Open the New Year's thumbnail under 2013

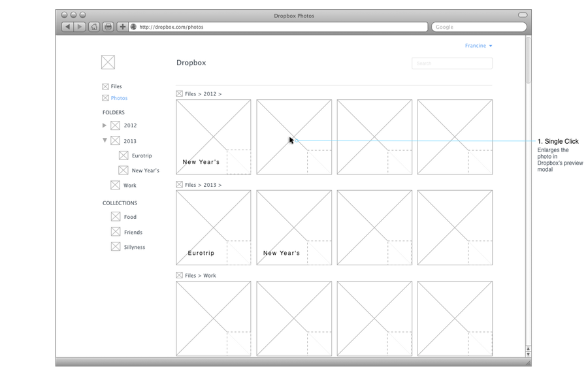pos(294,227)
